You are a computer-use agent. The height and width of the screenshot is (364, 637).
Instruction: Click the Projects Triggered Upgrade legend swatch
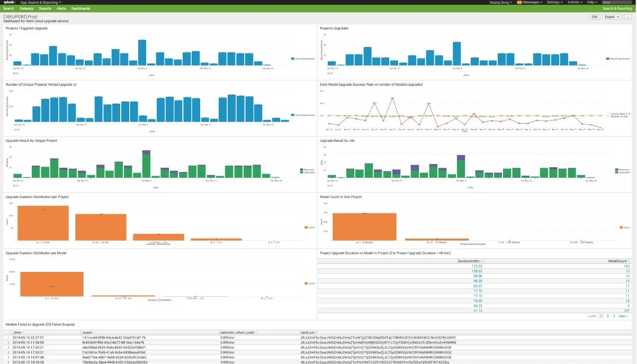click(x=292, y=59)
